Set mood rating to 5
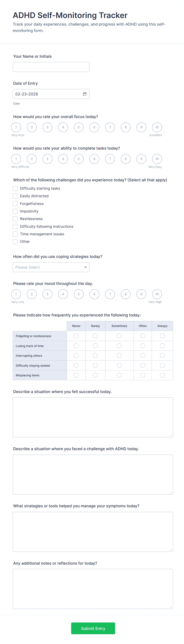The width and height of the screenshot is (184, 644). tap(79, 294)
